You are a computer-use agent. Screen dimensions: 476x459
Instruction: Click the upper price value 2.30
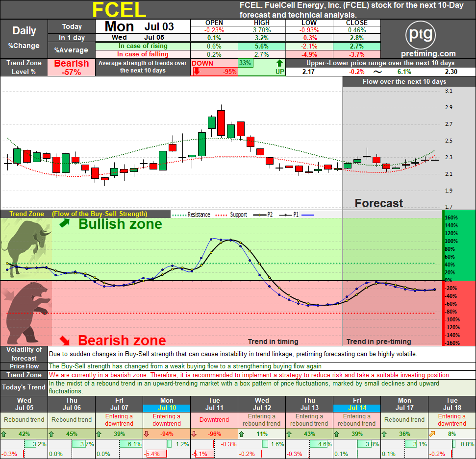[451, 72]
